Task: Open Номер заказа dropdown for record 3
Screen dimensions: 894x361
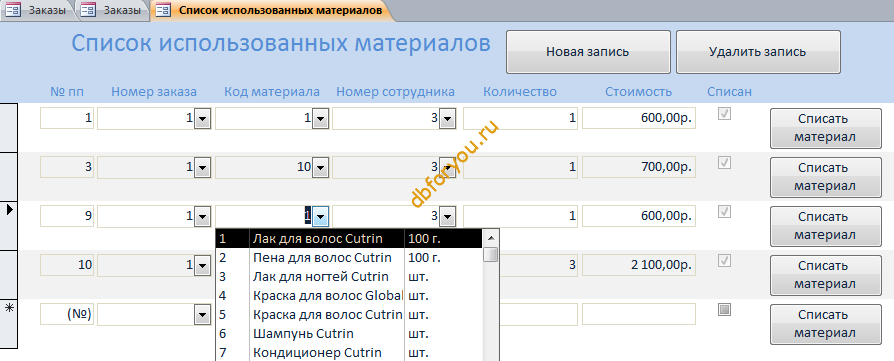Action: pos(202,168)
